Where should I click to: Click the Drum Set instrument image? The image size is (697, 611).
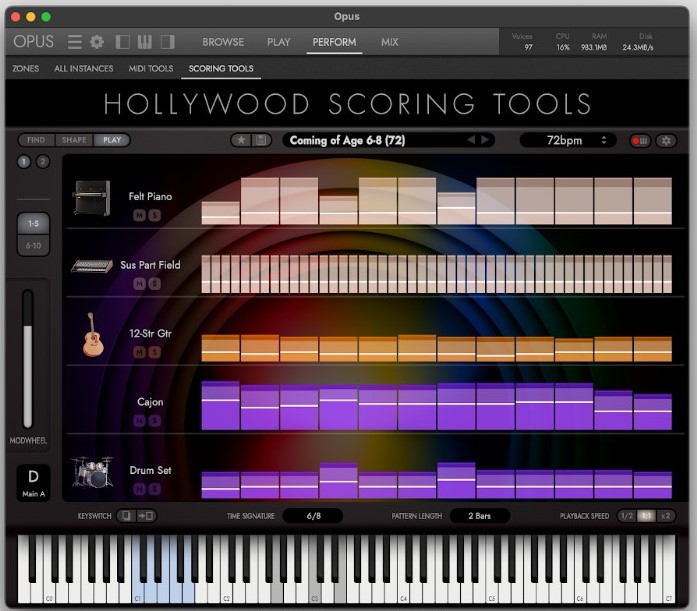pos(92,471)
